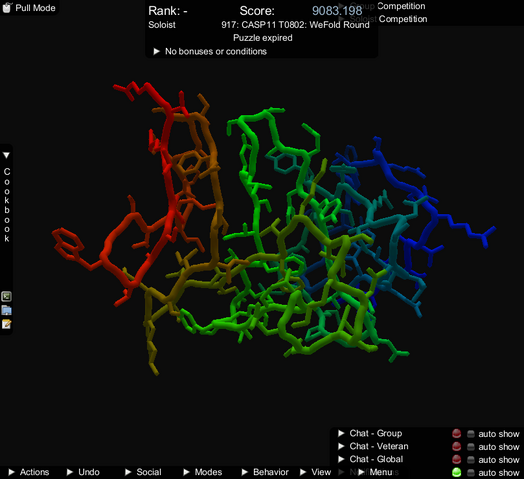Open the Behavior menu
The width and height of the screenshot is (524, 479).
pos(265,472)
